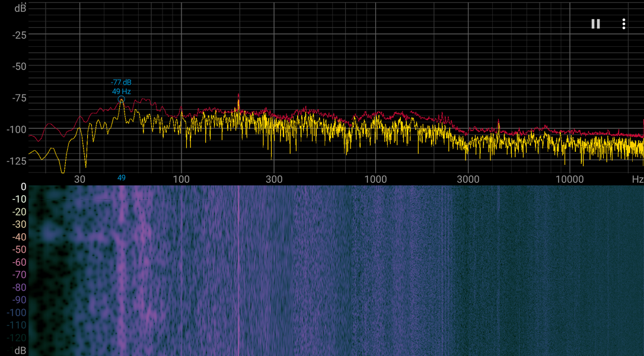644x356 pixels.
Task: Click the 30 Hz frequency axis label
Action: tap(79, 179)
